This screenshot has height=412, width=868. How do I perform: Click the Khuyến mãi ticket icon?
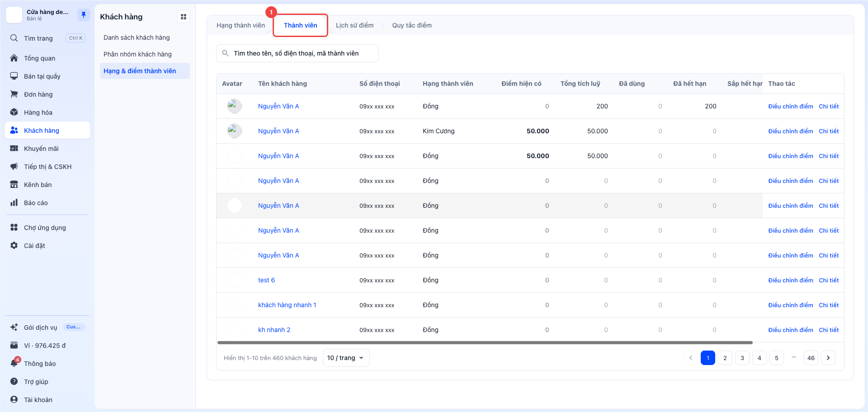[14, 149]
